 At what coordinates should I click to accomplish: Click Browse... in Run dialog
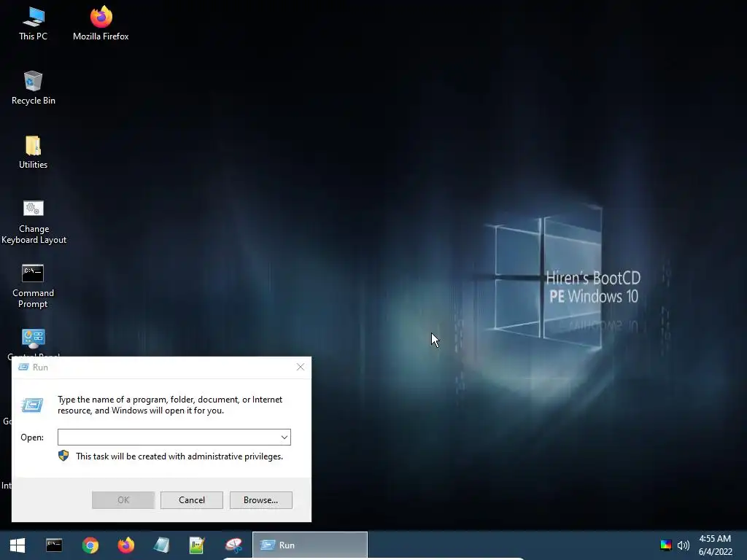pos(260,500)
